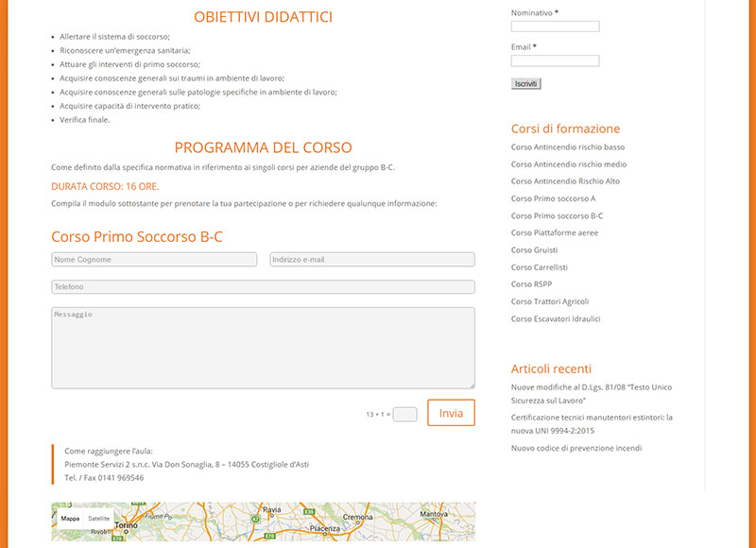
Task: Switch map to Satellite view
Action: point(99,519)
